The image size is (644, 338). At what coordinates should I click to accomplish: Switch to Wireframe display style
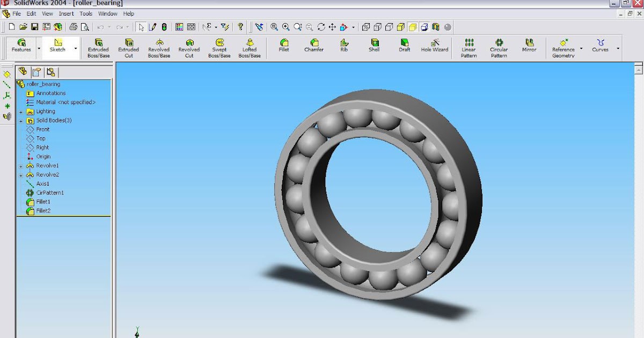366,26
